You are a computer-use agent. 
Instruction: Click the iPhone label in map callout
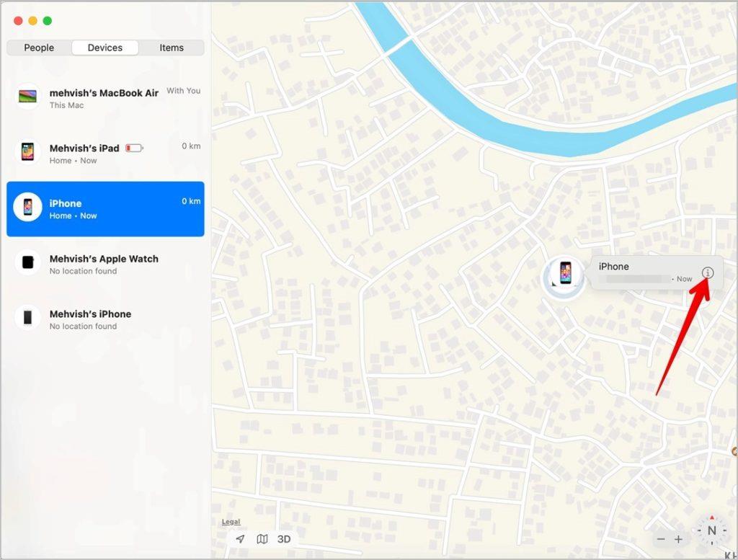click(614, 267)
